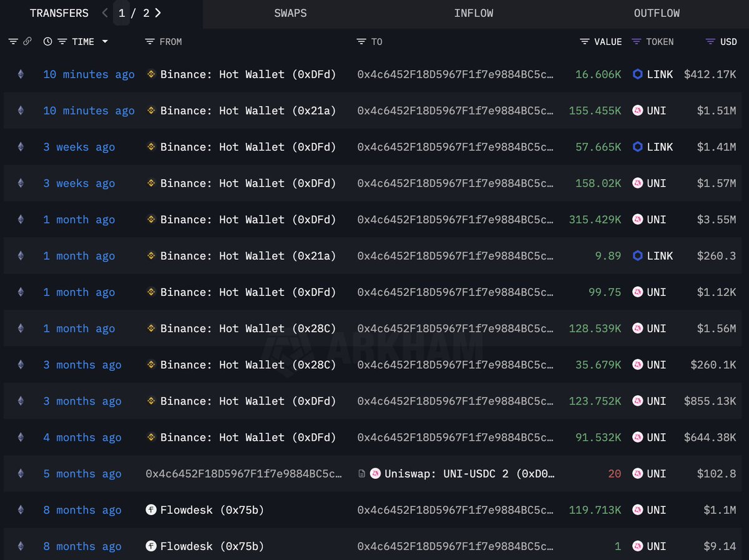The height and width of the screenshot is (560, 749).
Task: Open the filter icon next to VALUE
Action: pos(584,42)
